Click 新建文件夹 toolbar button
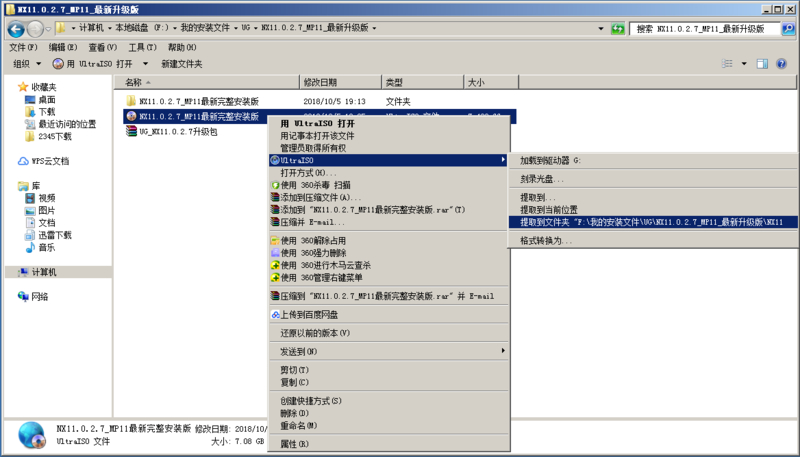The width and height of the screenshot is (800, 457). pyautogui.click(x=182, y=64)
